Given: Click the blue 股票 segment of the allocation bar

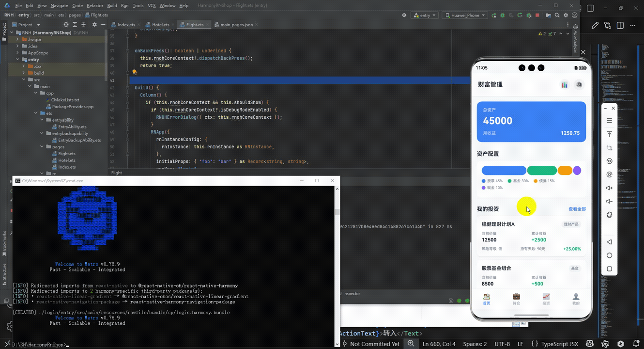Looking at the screenshot, I should click(x=504, y=171).
